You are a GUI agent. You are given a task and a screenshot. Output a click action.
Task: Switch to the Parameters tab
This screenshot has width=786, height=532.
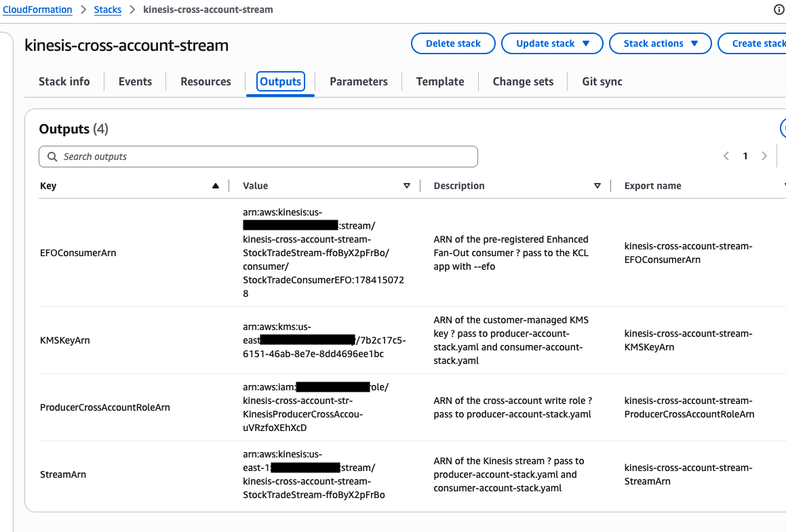click(x=358, y=81)
